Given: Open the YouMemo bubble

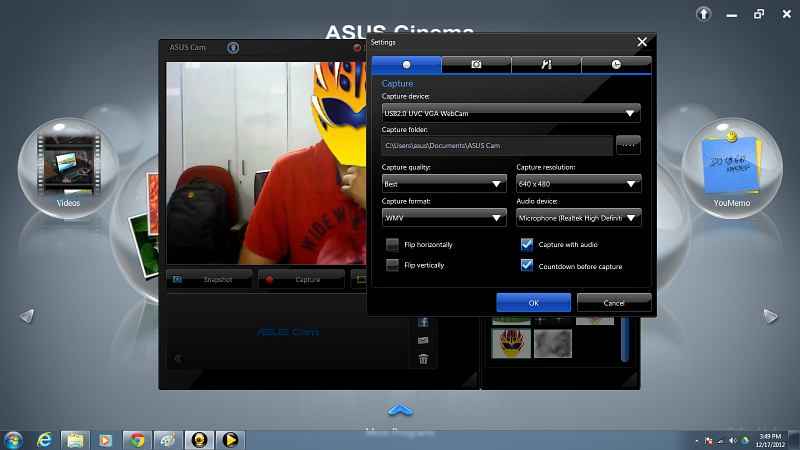Looking at the screenshot, I should pos(732,168).
